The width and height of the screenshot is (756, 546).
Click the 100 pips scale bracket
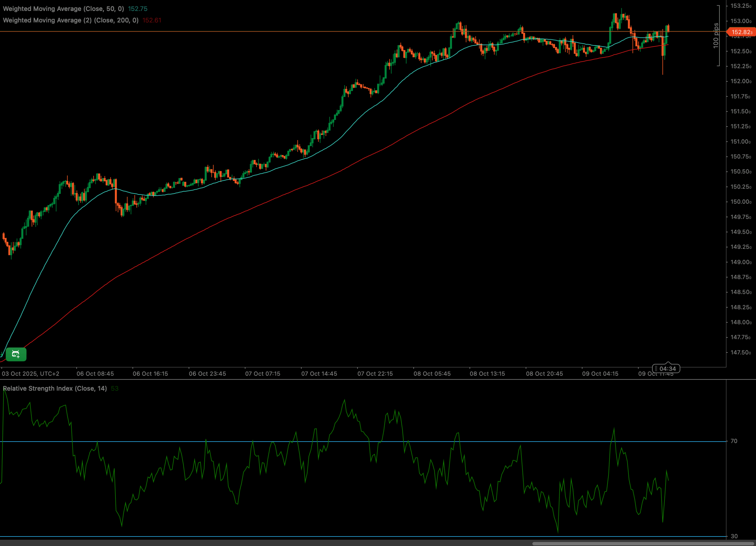[x=717, y=36]
